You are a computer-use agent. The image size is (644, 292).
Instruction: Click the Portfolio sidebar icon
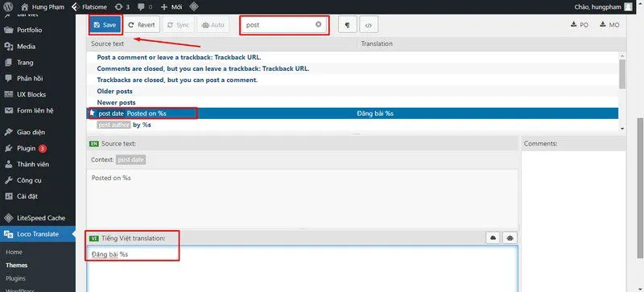click(8, 30)
